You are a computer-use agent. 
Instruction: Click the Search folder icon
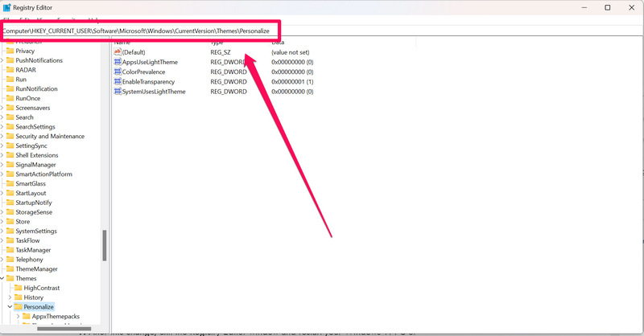point(10,117)
